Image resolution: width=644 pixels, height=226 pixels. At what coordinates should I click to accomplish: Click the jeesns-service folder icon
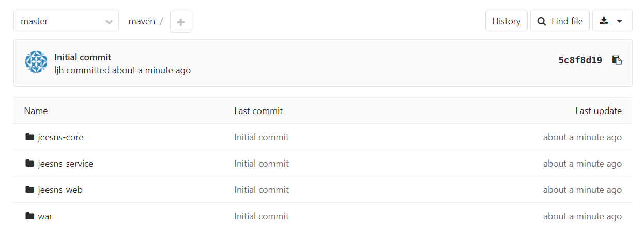29,164
